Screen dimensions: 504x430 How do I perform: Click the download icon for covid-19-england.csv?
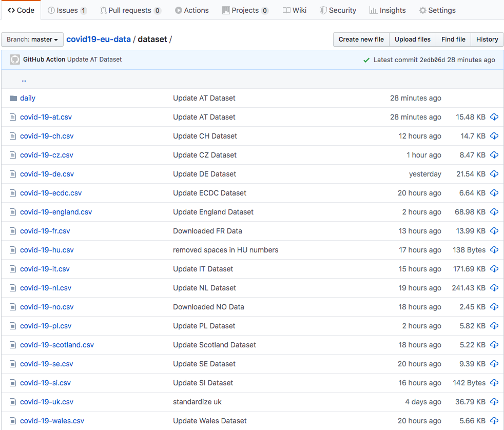click(x=494, y=212)
